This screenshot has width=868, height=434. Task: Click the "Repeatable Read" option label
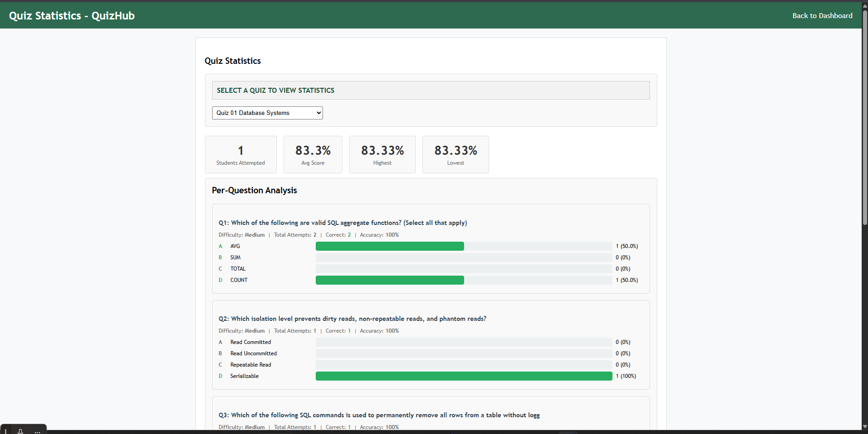coord(251,365)
